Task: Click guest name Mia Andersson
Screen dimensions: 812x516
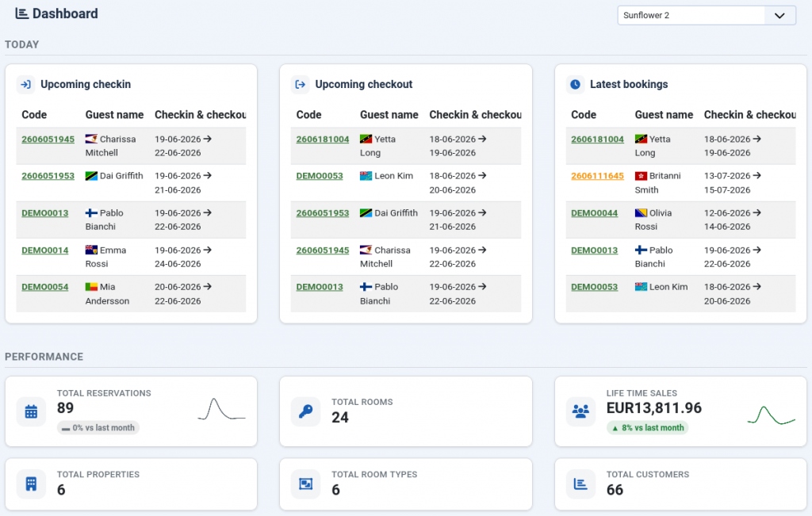Action: [107, 294]
